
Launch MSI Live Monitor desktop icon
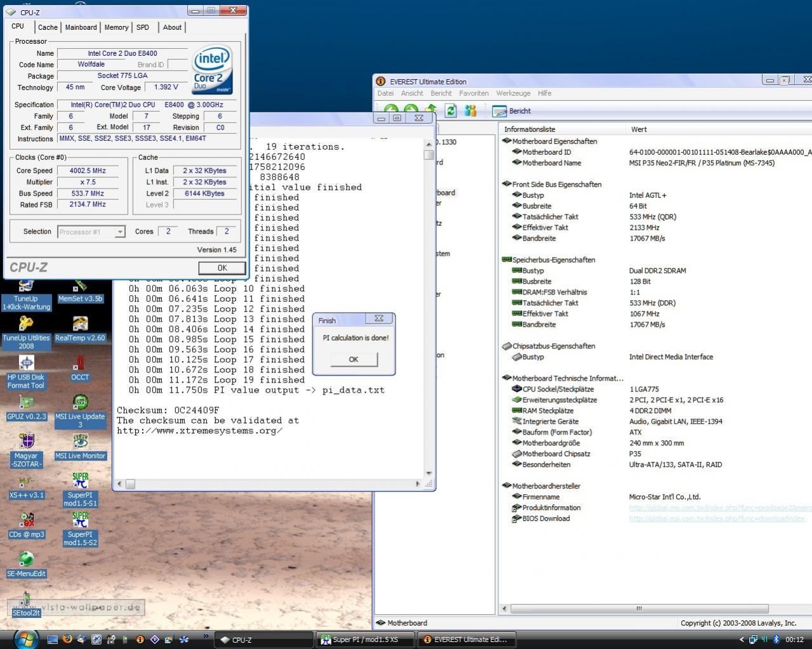[x=80, y=448]
